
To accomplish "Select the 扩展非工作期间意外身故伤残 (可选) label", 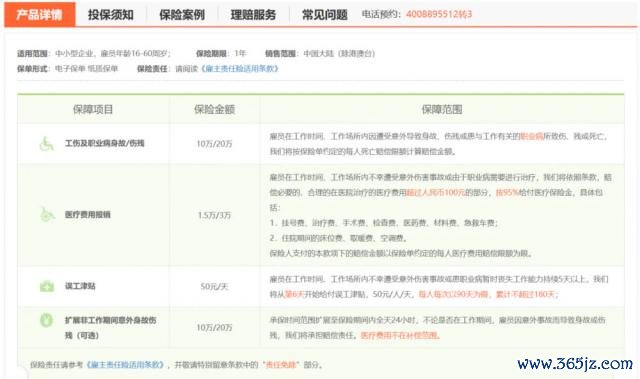I will [x=110, y=328].
